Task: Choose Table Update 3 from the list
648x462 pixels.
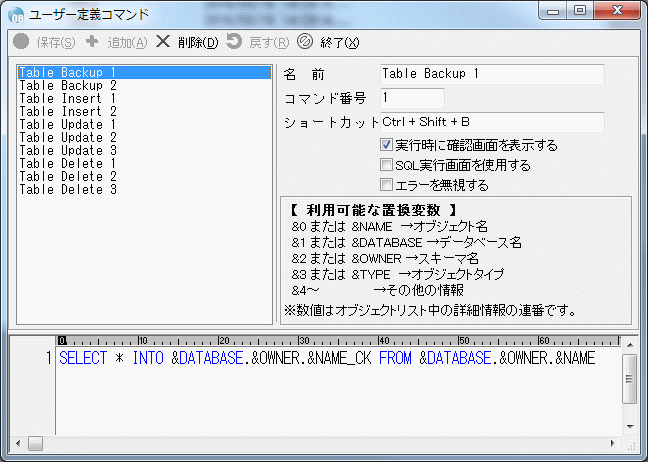Action: click(68, 150)
